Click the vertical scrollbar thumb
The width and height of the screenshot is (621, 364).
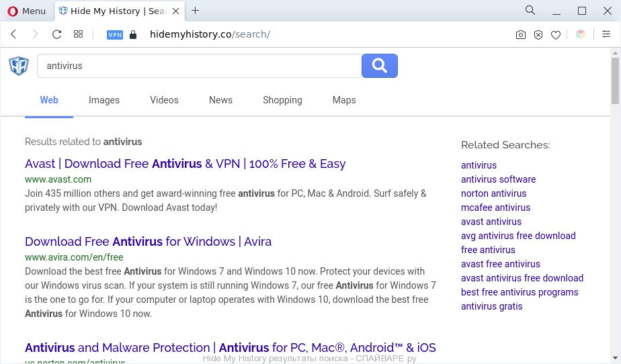pyautogui.click(x=615, y=81)
